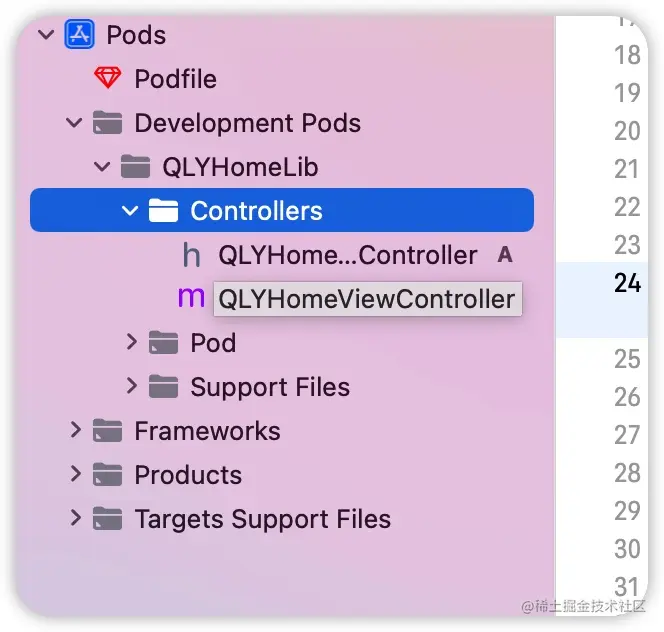Viewport: 664px width, 632px height.
Task: Click the Pods Xcode project icon
Action: click(x=79, y=34)
